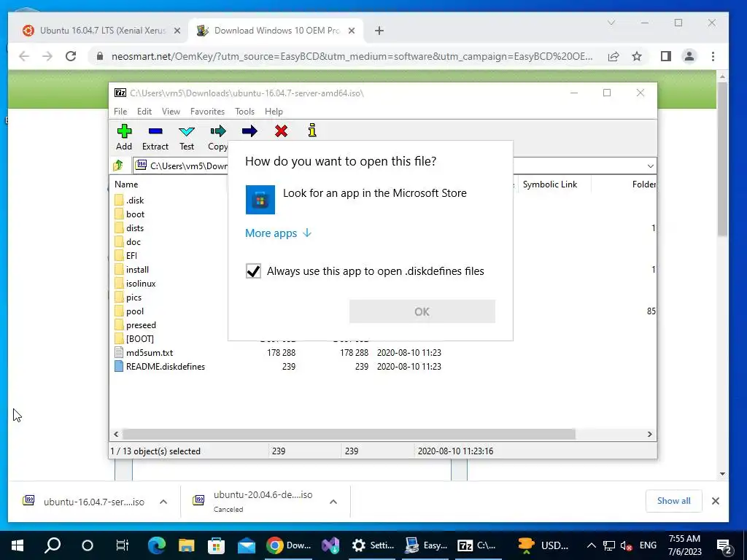Open a new Chrome tab
This screenshot has height=560, width=747.
pos(379,31)
